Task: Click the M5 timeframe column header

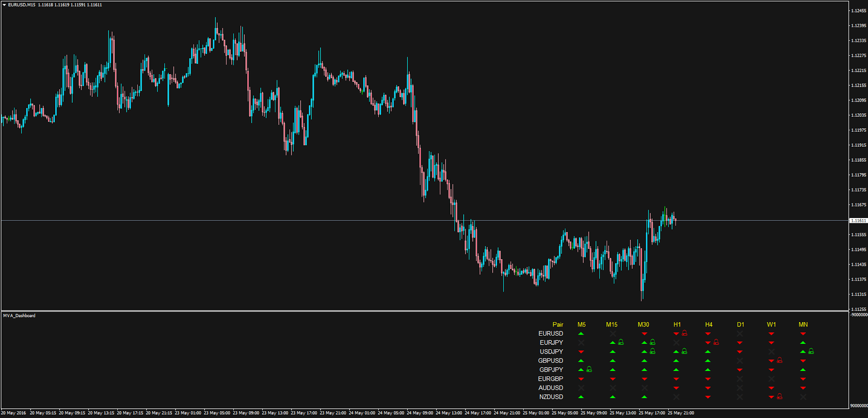Action: pos(582,325)
